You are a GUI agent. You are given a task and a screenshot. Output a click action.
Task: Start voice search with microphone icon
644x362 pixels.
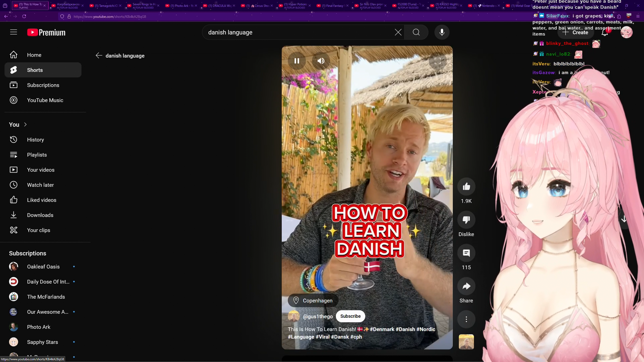click(x=442, y=32)
